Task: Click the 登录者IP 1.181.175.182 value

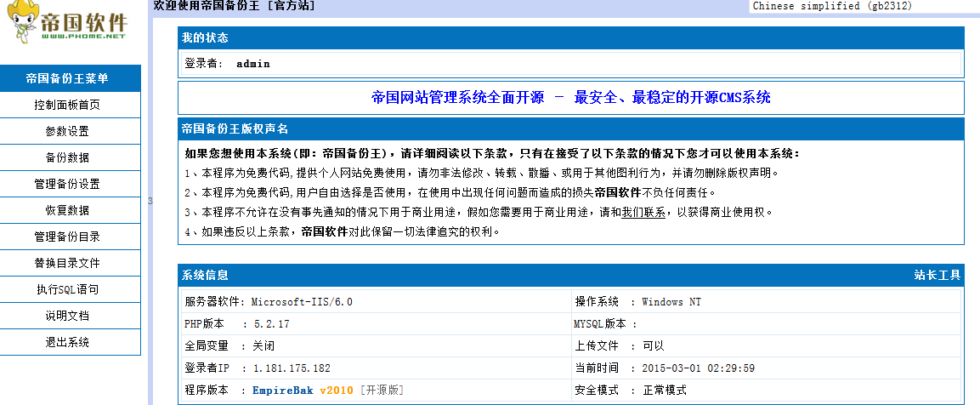Action: (x=292, y=368)
